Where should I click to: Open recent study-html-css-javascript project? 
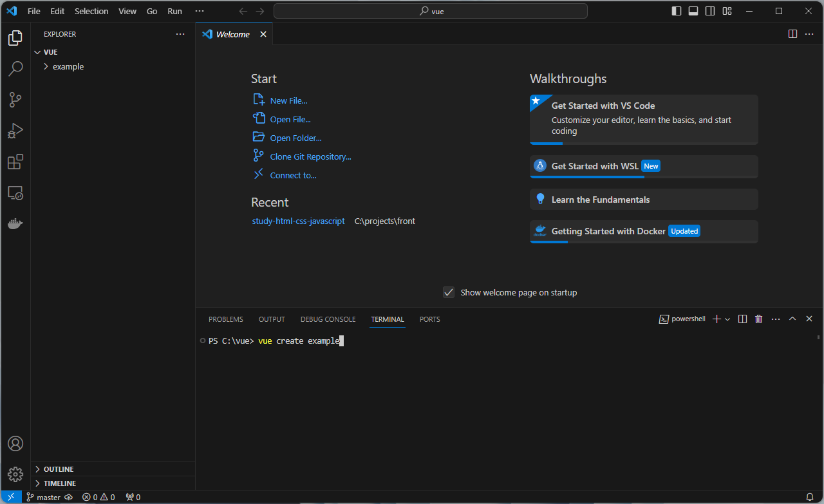[x=298, y=221]
